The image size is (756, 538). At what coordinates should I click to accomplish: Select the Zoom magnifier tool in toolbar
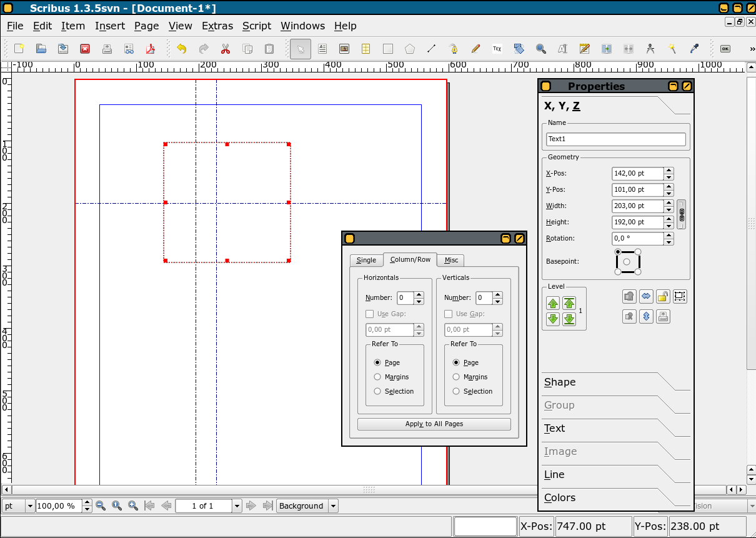tap(541, 49)
